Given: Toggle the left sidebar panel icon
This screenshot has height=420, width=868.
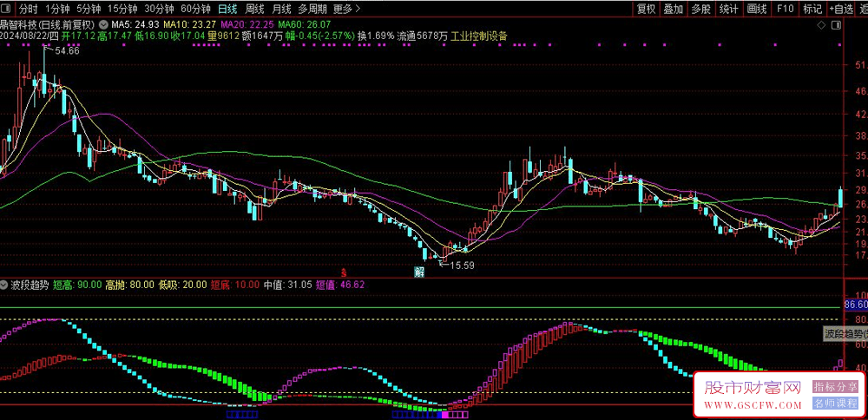Looking at the screenshot, I should tap(7, 9).
